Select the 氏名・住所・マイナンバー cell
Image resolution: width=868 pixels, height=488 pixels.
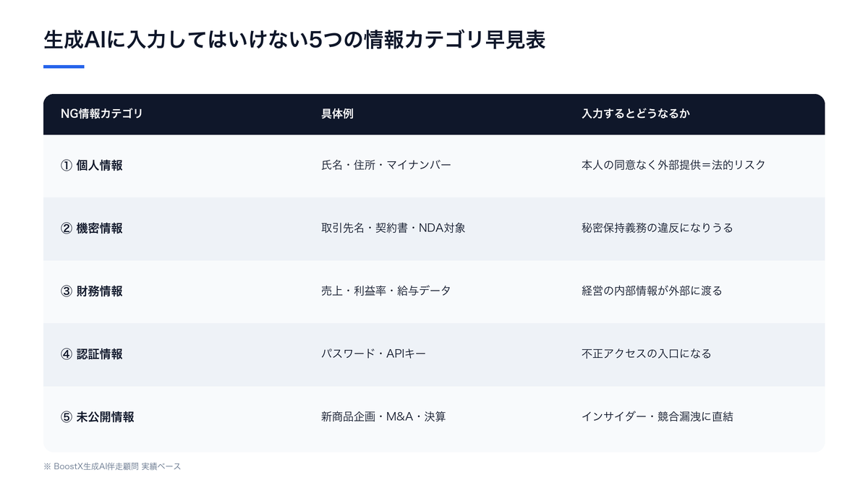tap(386, 166)
